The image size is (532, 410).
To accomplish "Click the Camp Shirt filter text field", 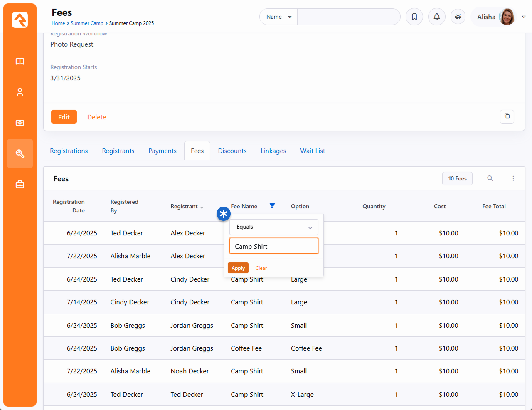I will point(273,246).
